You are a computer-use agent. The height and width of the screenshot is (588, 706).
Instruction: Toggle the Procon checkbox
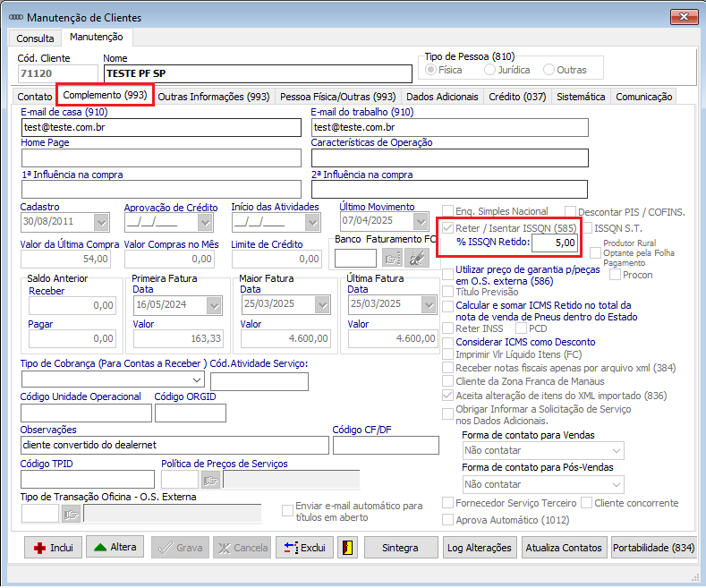pos(615,274)
